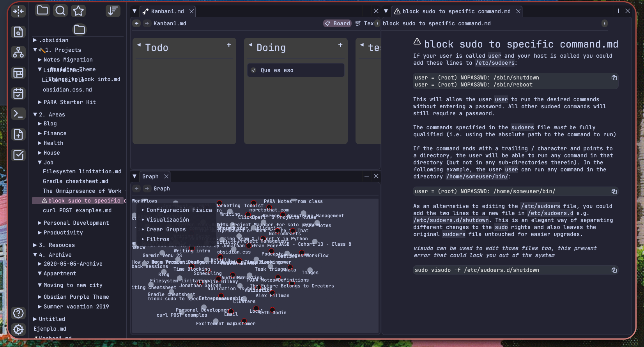Expand the .obsidian folder
Screen dimensions: 644x347
point(35,40)
